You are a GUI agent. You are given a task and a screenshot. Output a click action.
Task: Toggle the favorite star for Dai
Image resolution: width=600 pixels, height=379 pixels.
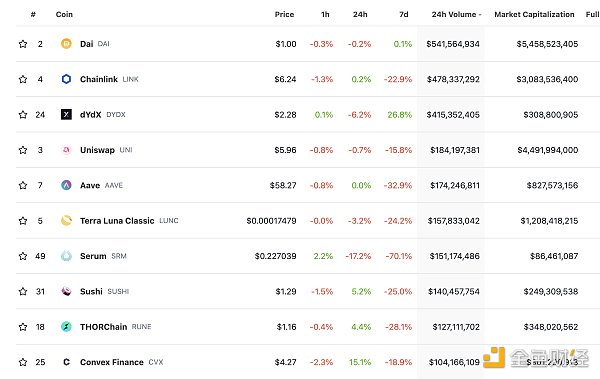click(x=23, y=44)
